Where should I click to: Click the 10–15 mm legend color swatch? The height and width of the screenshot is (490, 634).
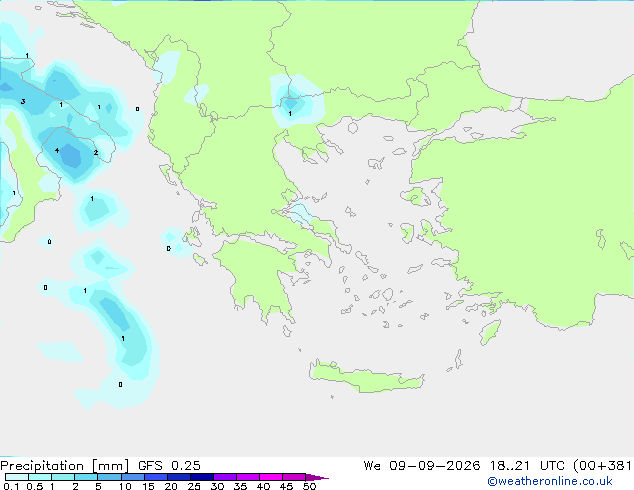[133, 477]
